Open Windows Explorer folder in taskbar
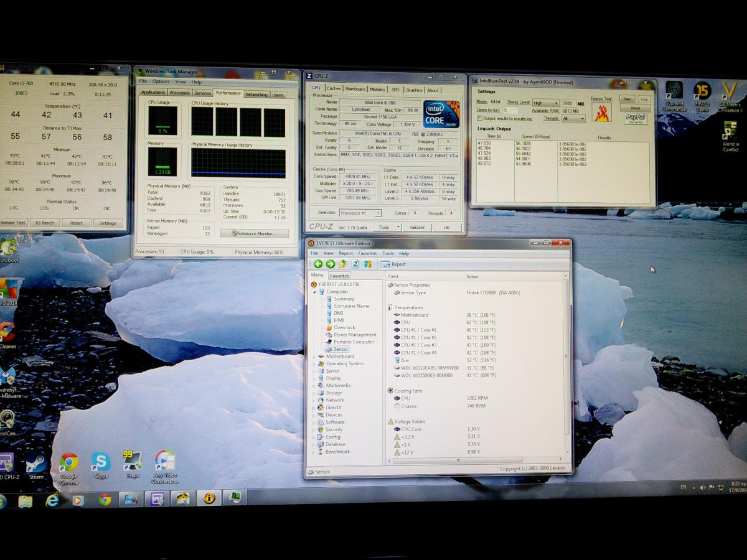 26,501
